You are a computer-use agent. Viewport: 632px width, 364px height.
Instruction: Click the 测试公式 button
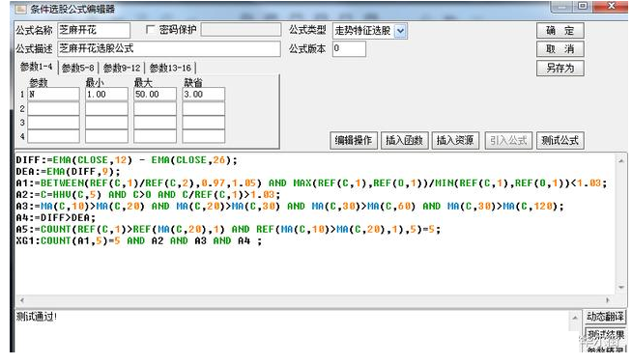click(560, 141)
